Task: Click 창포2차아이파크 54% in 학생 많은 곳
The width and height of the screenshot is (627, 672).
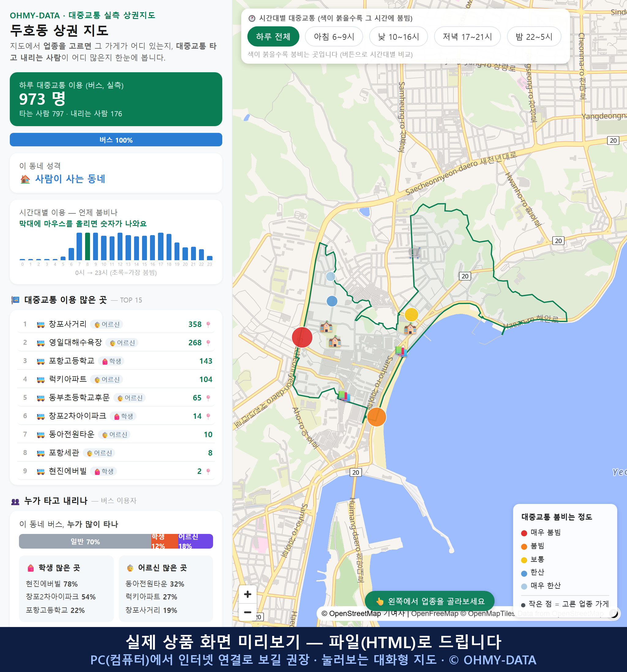Action: tap(61, 597)
